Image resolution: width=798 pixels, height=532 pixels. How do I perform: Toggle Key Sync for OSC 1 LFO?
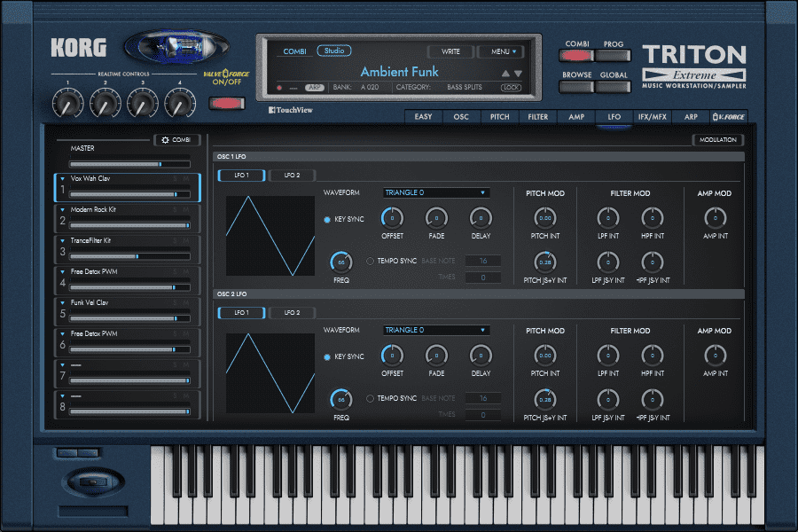pyautogui.click(x=327, y=219)
